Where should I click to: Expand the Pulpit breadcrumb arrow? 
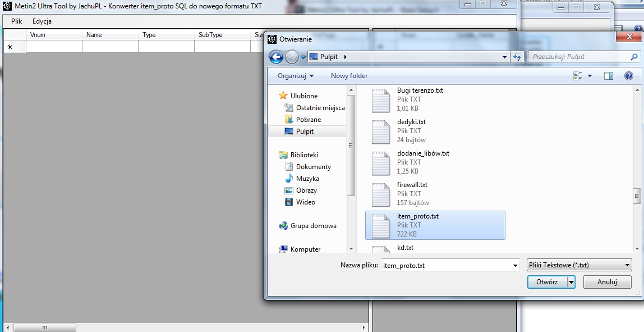pyautogui.click(x=345, y=57)
